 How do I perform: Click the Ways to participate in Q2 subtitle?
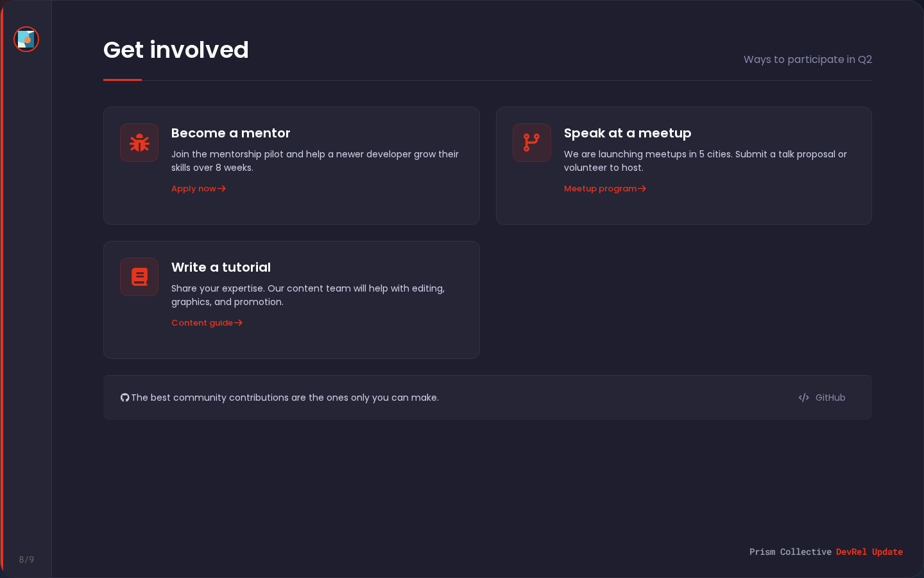[x=807, y=59]
